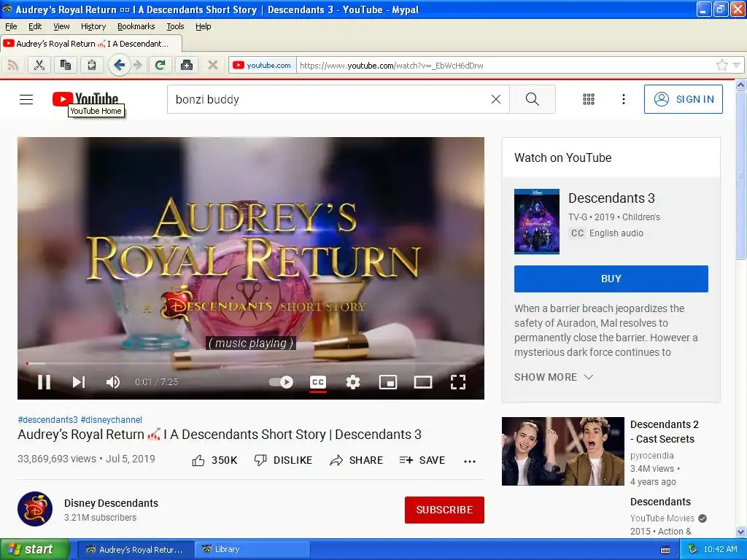Bookmark this page with star icon
The width and height of the screenshot is (747, 560).
721,65
